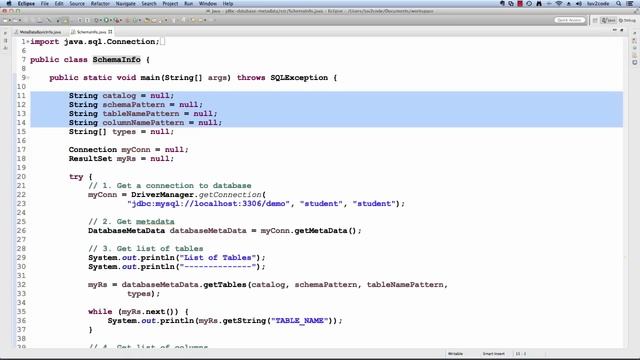Click the Quick Access search field
Image resolution: width=640 pixels, height=360 pixels.
click(x=569, y=20)
